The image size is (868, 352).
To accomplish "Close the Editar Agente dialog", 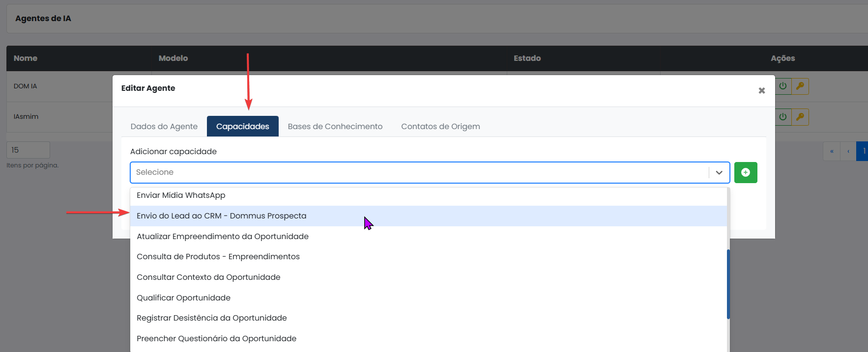I will point(762,90).
